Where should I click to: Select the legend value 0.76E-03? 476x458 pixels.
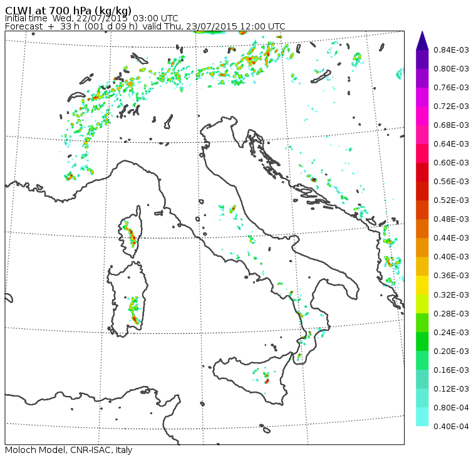[451, 88]
